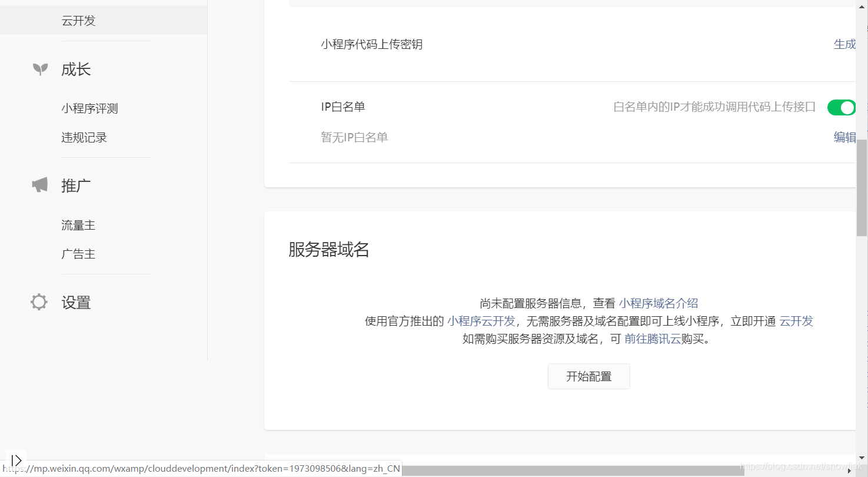Click the 小程序代码上传密钥 label
The height and width of the screenshot is (477, 868).
tap(372, 44)
